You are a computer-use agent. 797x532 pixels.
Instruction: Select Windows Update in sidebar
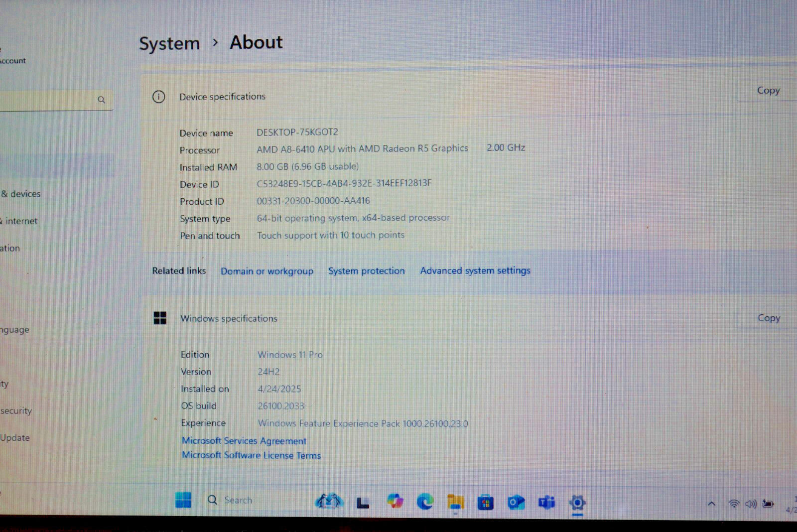pyautogui.click(x=15, y=437)
